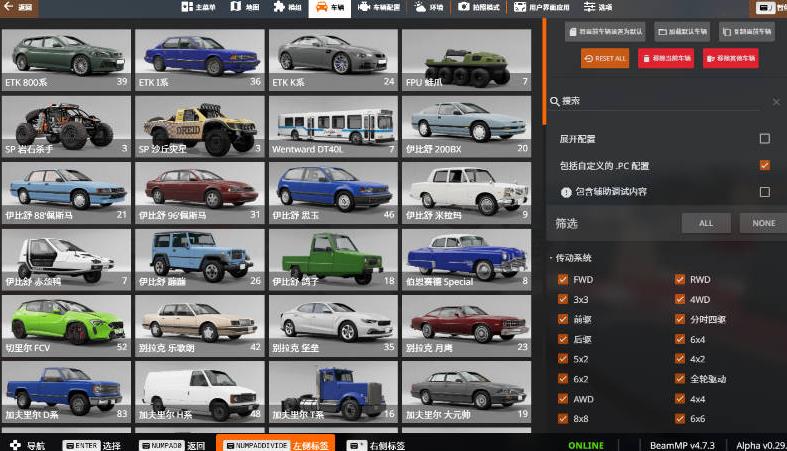Click the pause button at top right
787x451 pixels.
(x=766, y=8)
